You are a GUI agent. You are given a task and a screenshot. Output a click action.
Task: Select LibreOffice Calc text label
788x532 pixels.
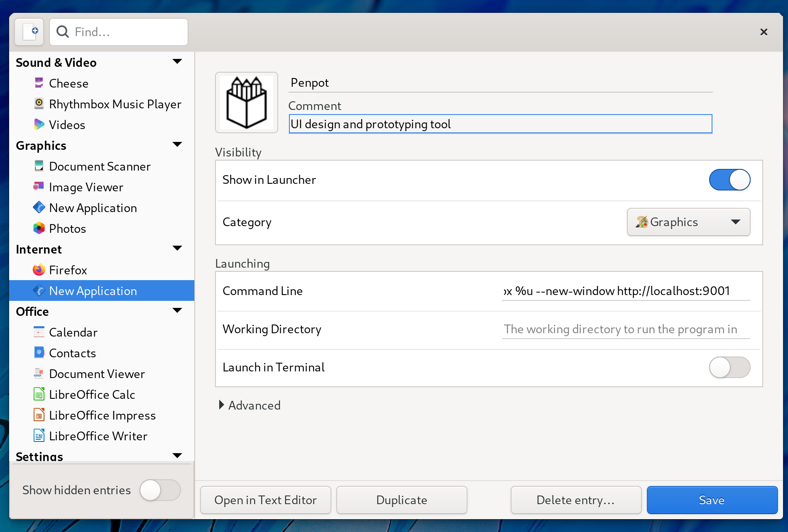point(92,395)
